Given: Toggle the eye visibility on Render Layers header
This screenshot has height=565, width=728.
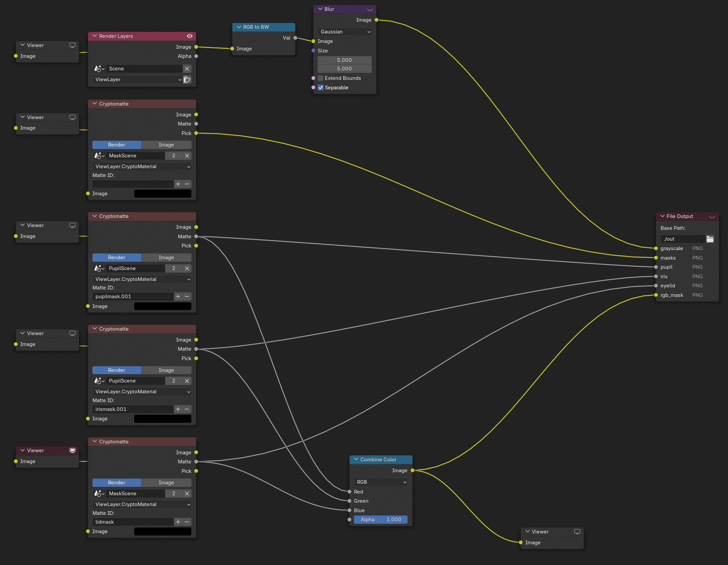Looking at the screenshot, I should point(190,36).
